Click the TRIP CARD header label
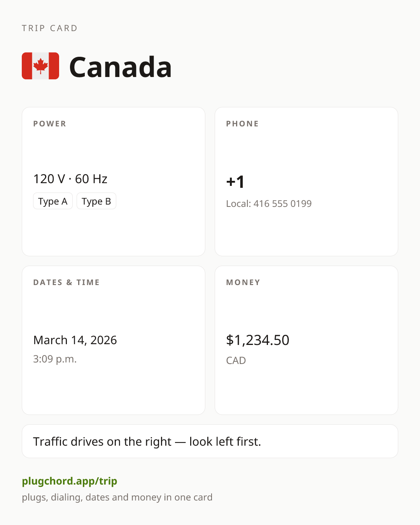420x525 pixels. click(x=50, y=28)
